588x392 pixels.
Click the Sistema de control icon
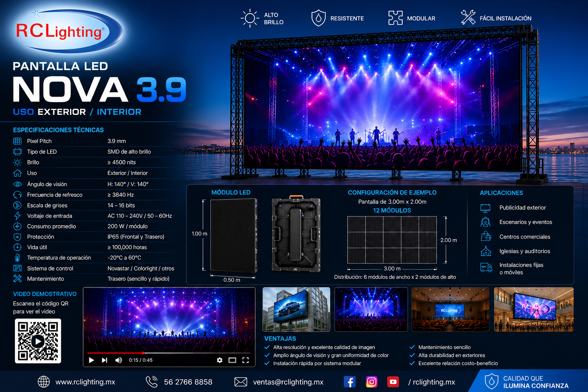click(x=18, y=268)
